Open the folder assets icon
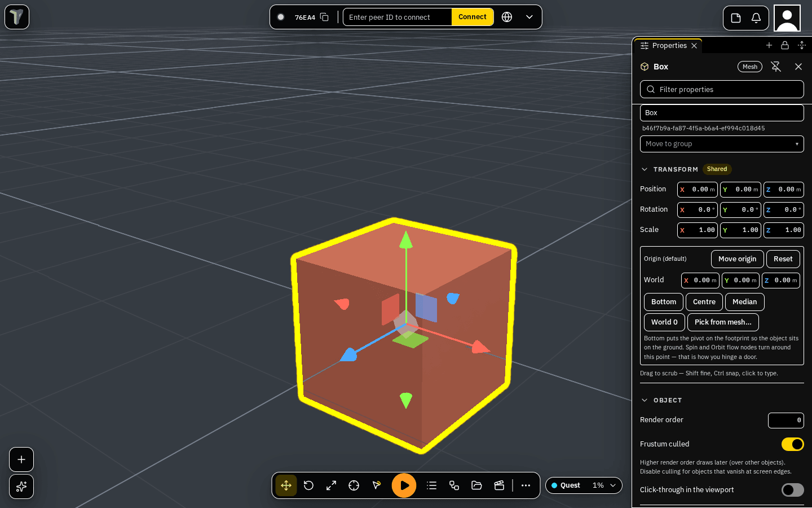This screenshot has height=508, width=812. pyautogui.click(x=477, y=485)
